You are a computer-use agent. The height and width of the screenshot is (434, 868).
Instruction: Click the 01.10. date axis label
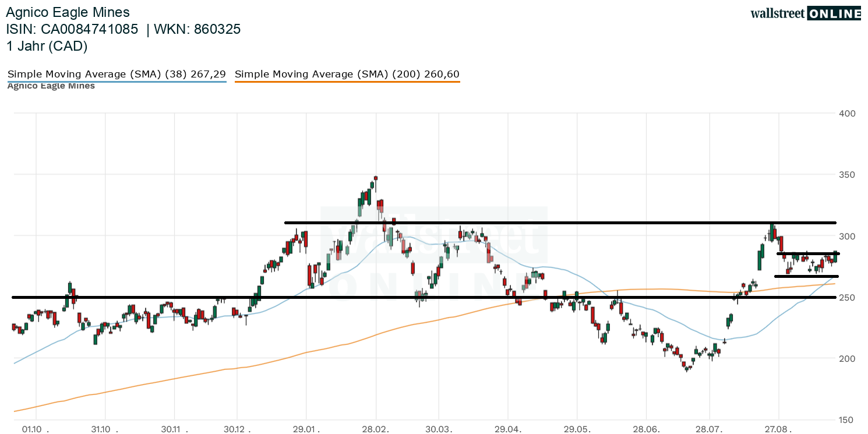[x=36, y=429]
